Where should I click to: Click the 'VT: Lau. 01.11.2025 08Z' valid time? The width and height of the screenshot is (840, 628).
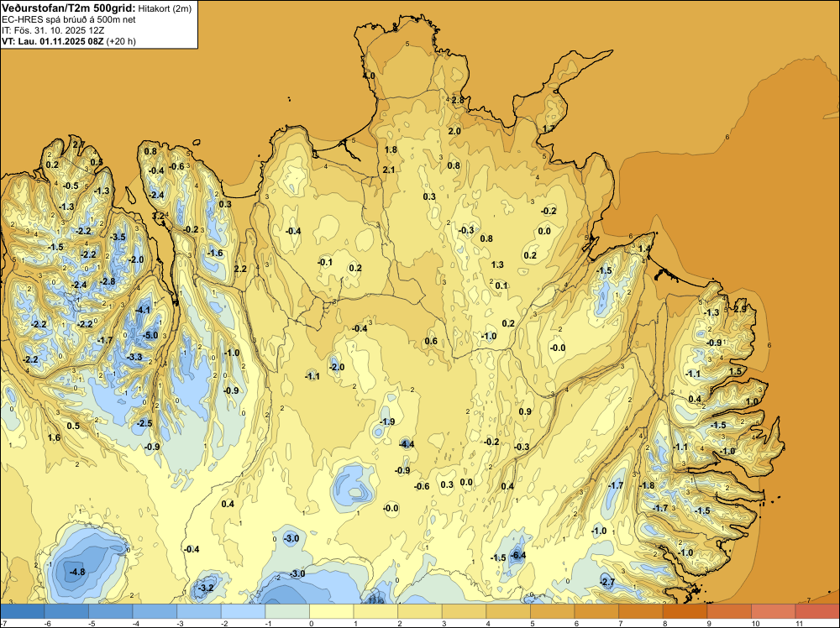pos(53,41)
